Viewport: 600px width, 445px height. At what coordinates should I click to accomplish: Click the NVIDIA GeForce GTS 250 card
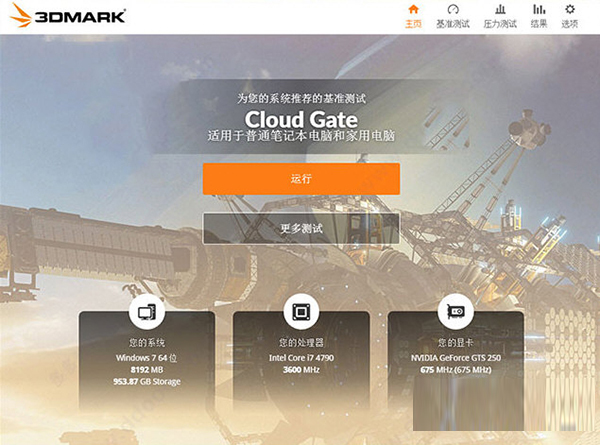456,360
